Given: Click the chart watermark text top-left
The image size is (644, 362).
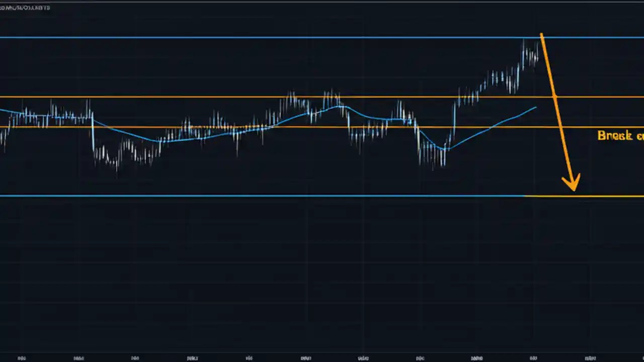Looking at the screenshot, I should click(x=25, y=8).
